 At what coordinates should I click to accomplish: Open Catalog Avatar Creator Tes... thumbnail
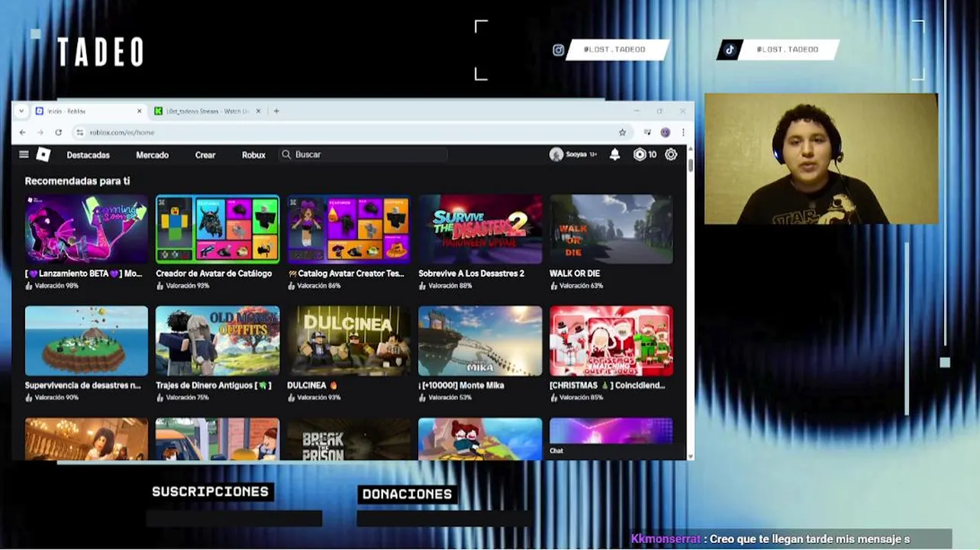tap(349, 229)
